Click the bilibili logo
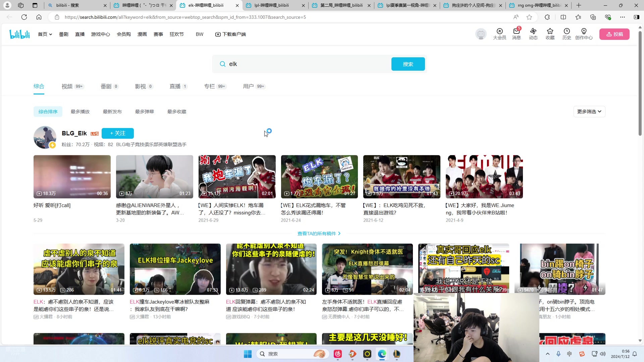The image size is (644, 362). click(19, 34)
